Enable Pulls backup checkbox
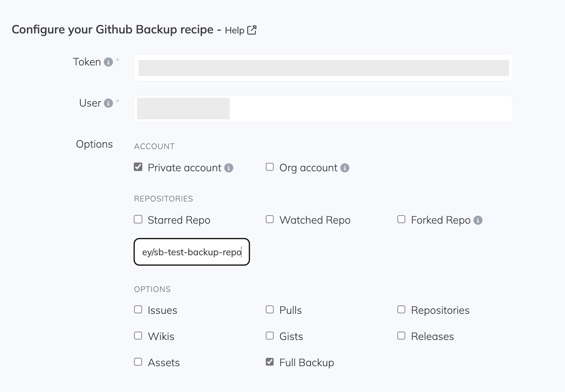 pyautogui.click(x=270, y=310)
